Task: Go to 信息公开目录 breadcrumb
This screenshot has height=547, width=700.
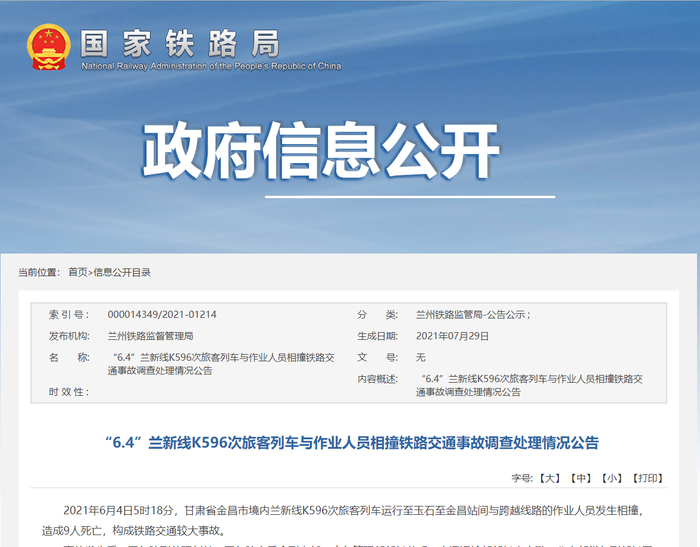Action: point(122,272)
